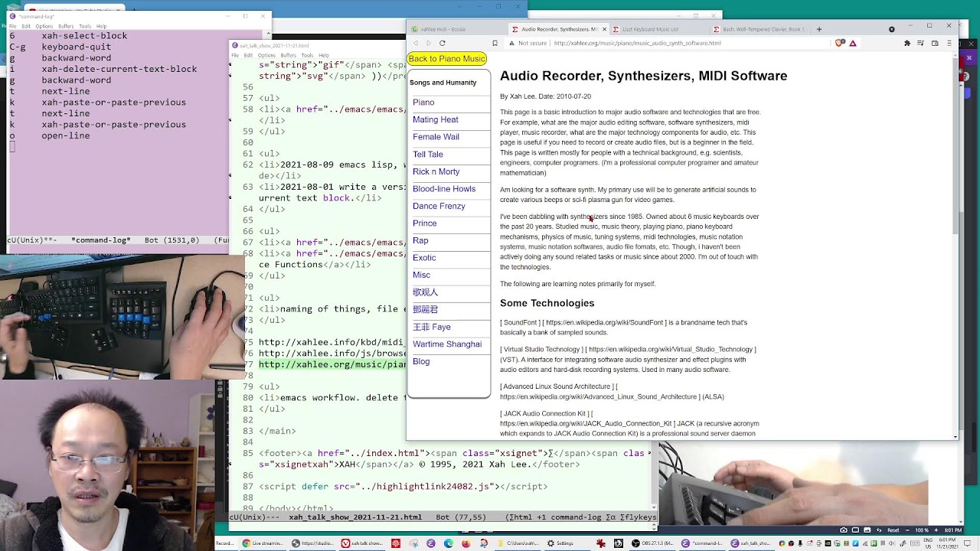The height and width of the screenshot is (551, 980).
Task: Click *command-log* buffer name in mode line
Action: [x=101, y=240]
